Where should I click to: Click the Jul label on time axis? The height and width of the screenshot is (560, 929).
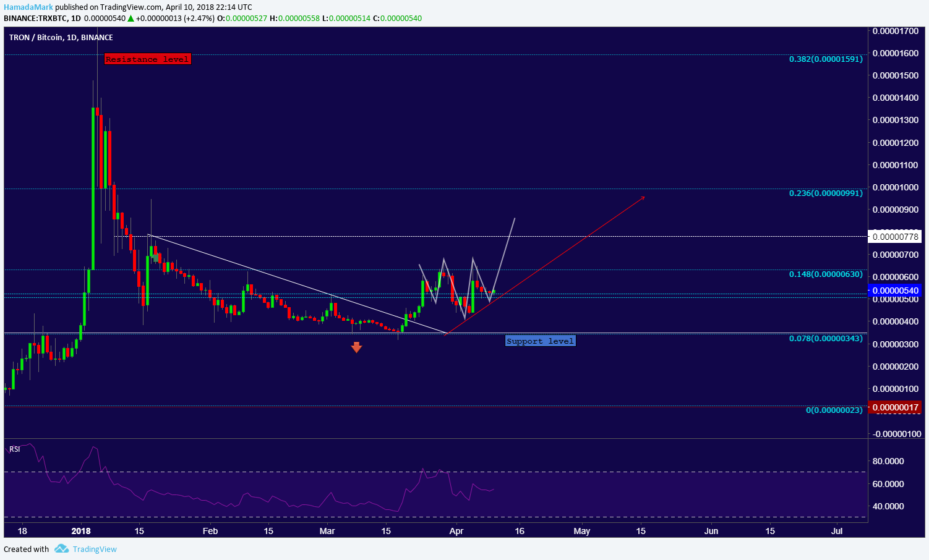click(x=837, y=531)
